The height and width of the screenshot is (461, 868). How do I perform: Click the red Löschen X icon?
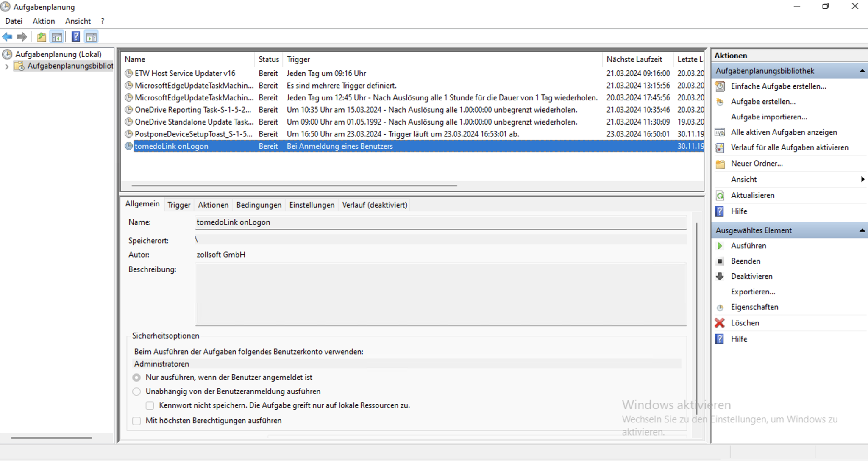tap(720, 323)
